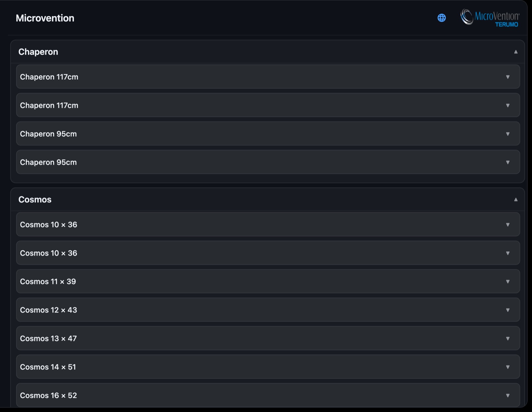Viewport: 532px width, 412px height.
Task: Expand the first Chaperon 117cm arrow
Action: click(508, 77)
